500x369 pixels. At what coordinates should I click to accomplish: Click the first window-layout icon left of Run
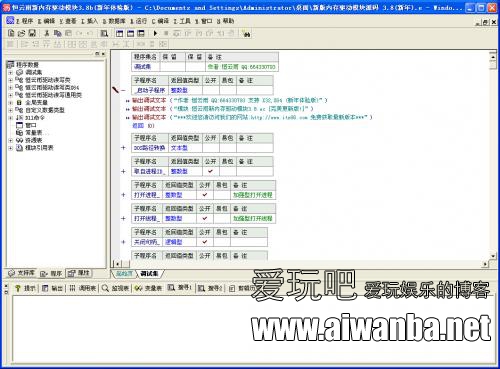click(x=119, y=33)
